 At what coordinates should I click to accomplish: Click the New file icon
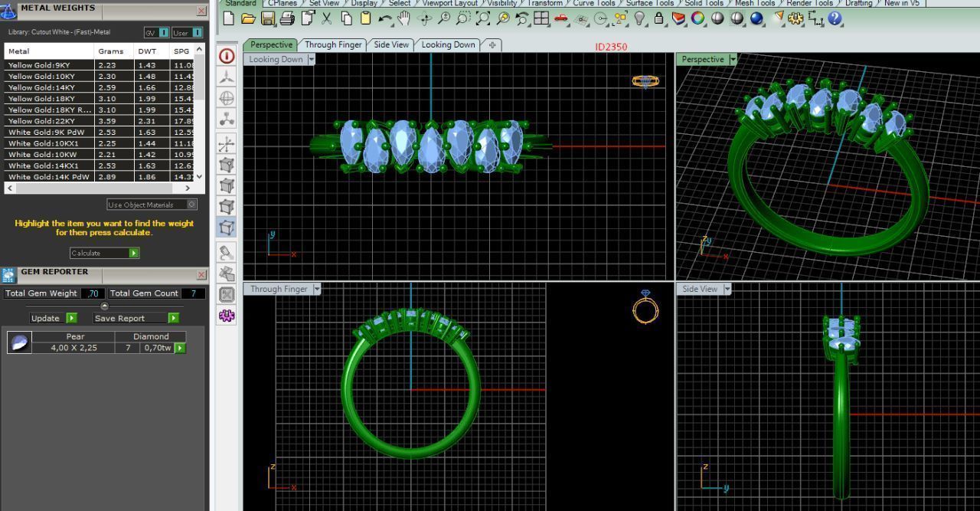pyautogui.click(x=228, y=18)
